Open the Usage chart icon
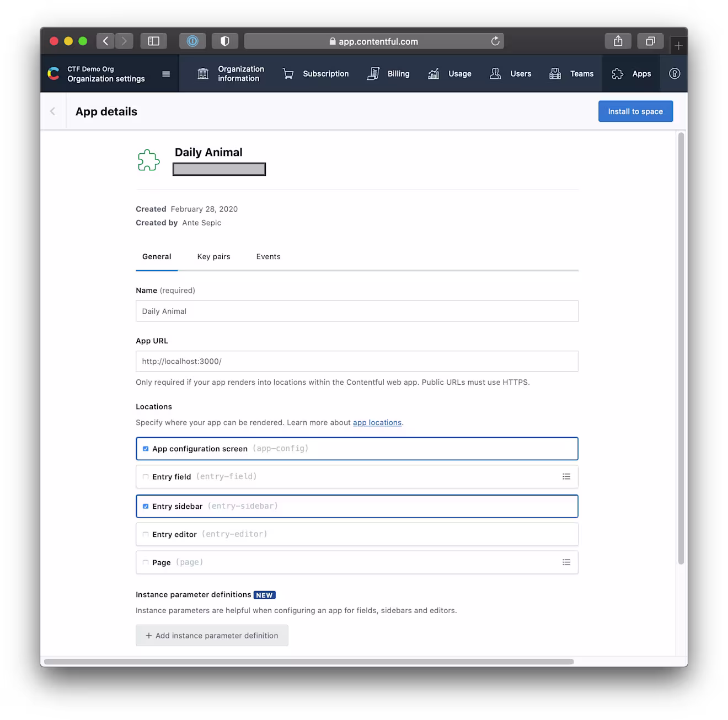This screenshot has width=728, height=720. point(433,74)
